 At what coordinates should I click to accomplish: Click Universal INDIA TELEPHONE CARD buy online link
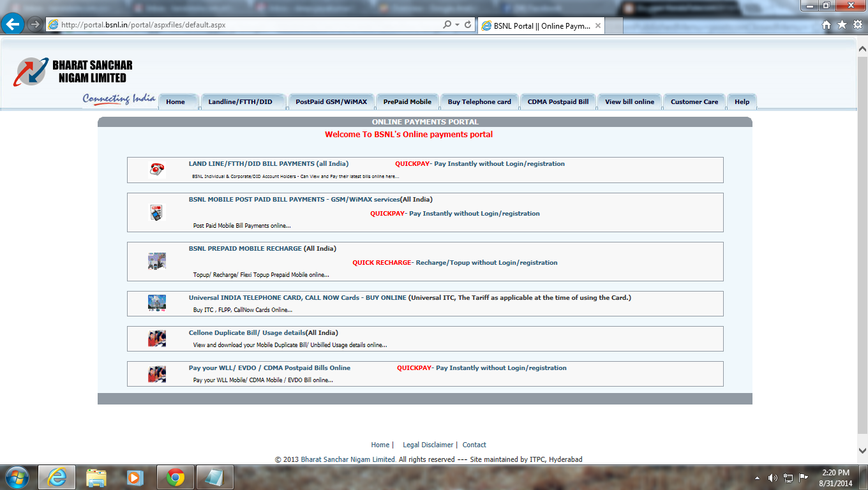tap(297, 298)
